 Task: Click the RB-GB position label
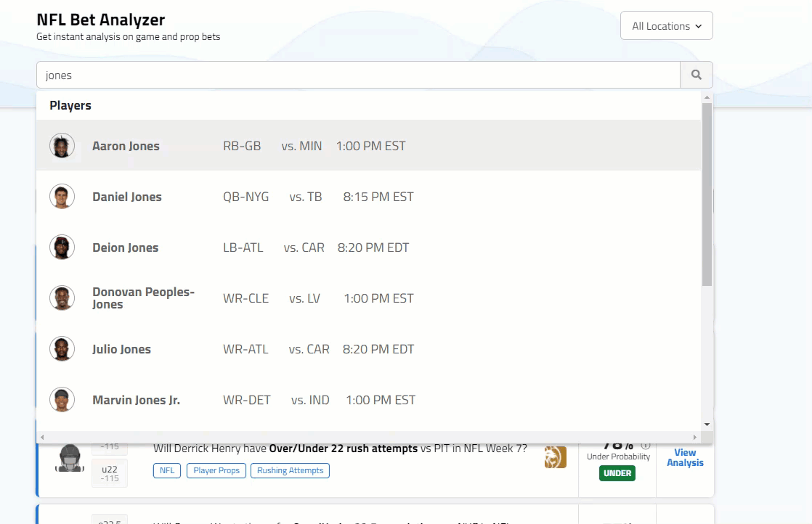pyautogui.click(x=242, y=146)
